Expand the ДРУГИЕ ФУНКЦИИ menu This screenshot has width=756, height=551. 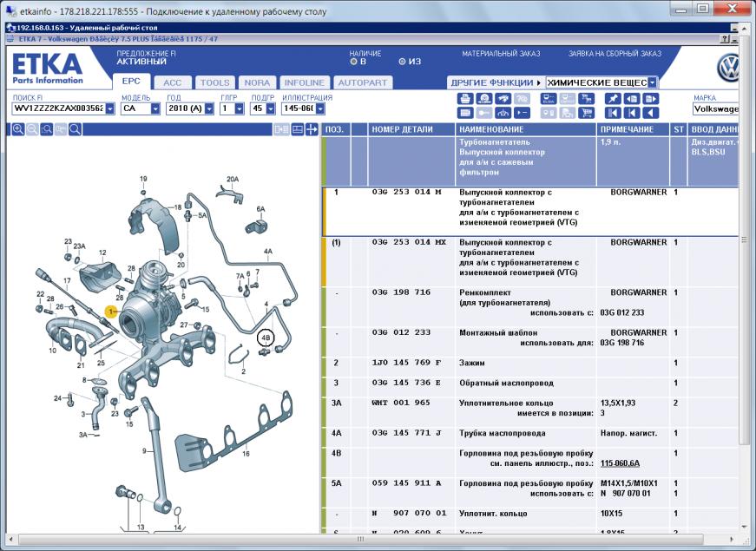click(496, 82)
